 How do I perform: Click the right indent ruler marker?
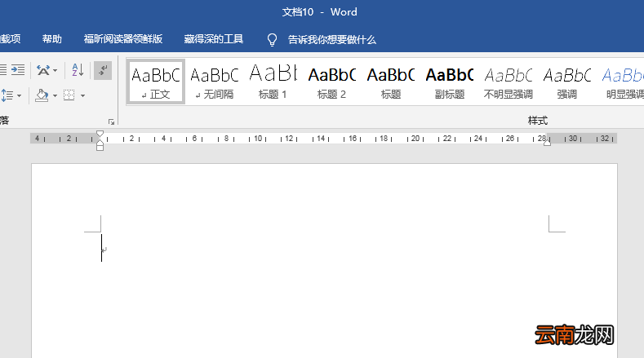point(547,142)
